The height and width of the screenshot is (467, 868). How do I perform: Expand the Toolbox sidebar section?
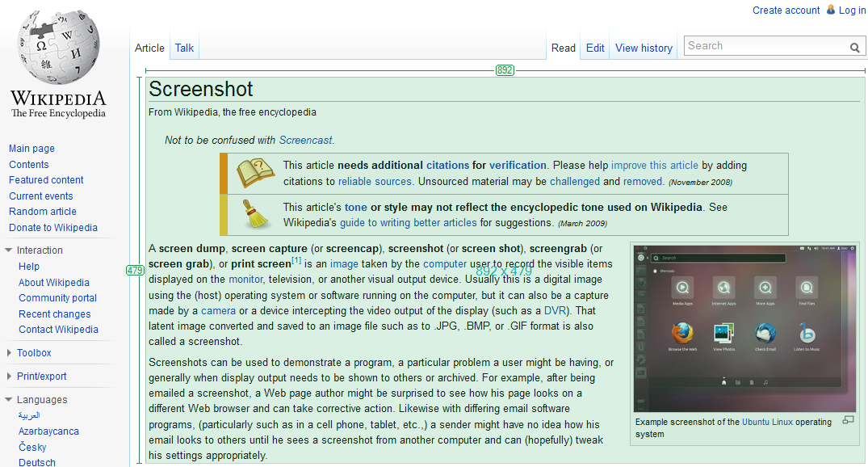click(9, 352)
